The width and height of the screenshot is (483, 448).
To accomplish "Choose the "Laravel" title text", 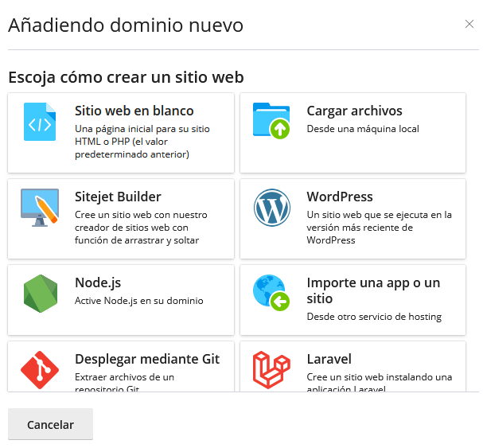I will pos(329,359).
